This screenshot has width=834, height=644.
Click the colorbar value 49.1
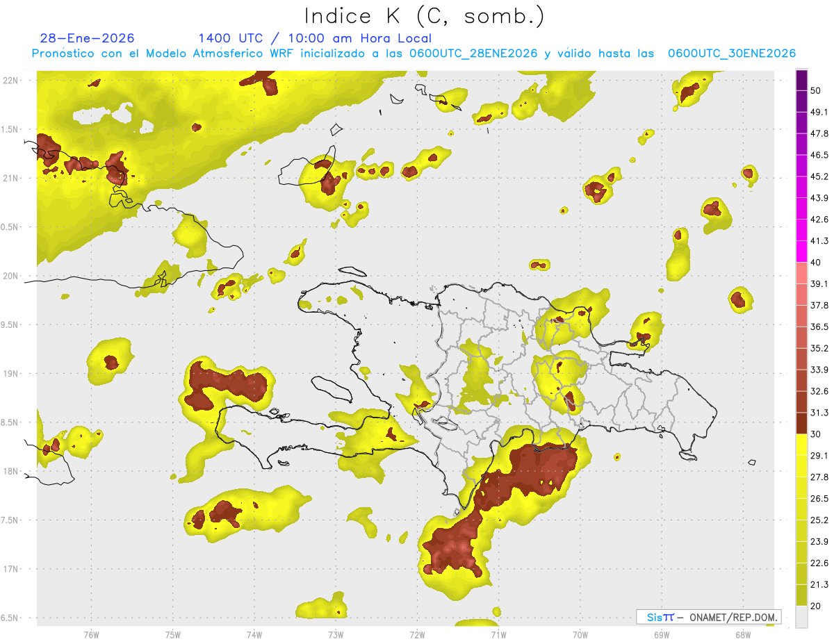[x=819, y=112]
